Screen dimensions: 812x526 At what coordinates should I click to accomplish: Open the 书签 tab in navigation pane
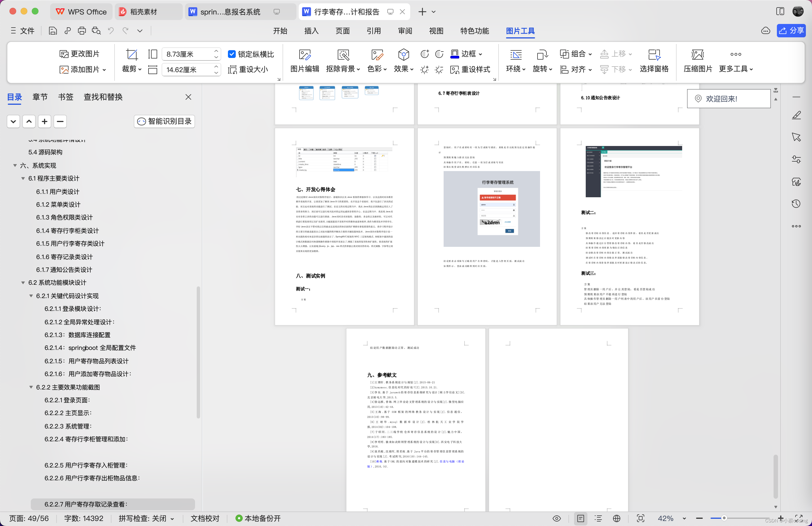(65, 97)
